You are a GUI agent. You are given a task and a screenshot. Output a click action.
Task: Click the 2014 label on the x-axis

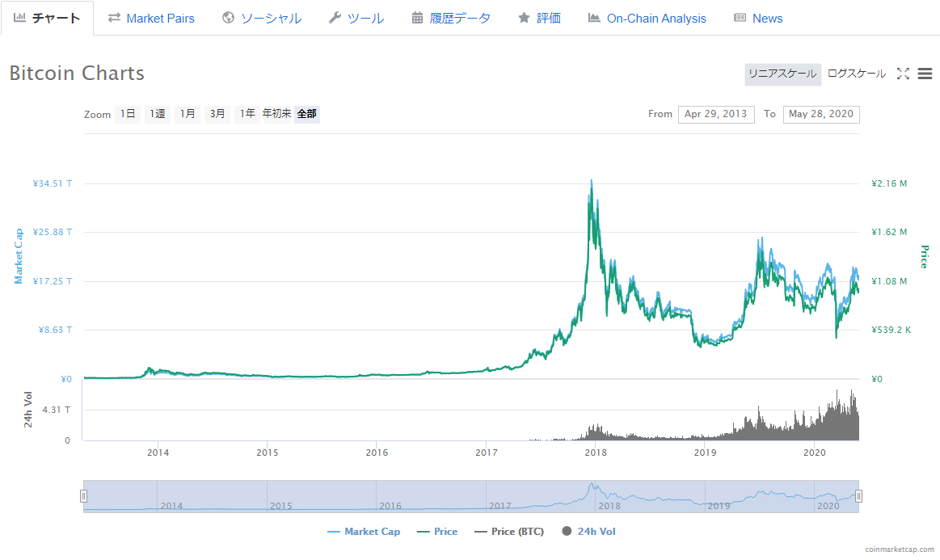[158, 453]
